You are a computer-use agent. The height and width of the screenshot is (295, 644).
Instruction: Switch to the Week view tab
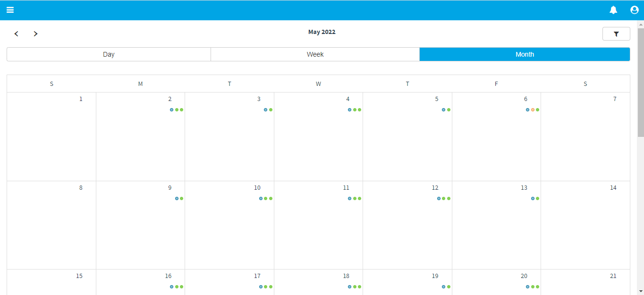(x=315, y=54)
